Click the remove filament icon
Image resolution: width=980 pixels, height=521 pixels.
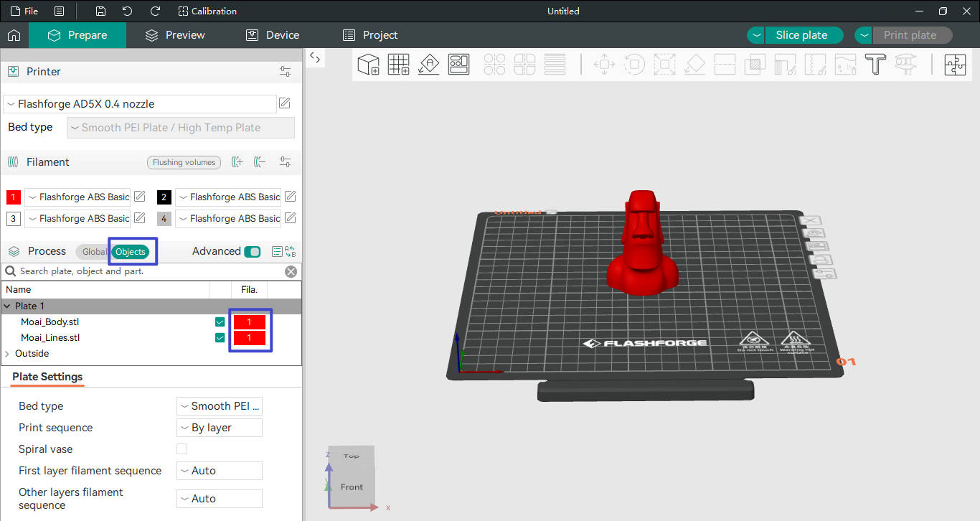point(260,162)
